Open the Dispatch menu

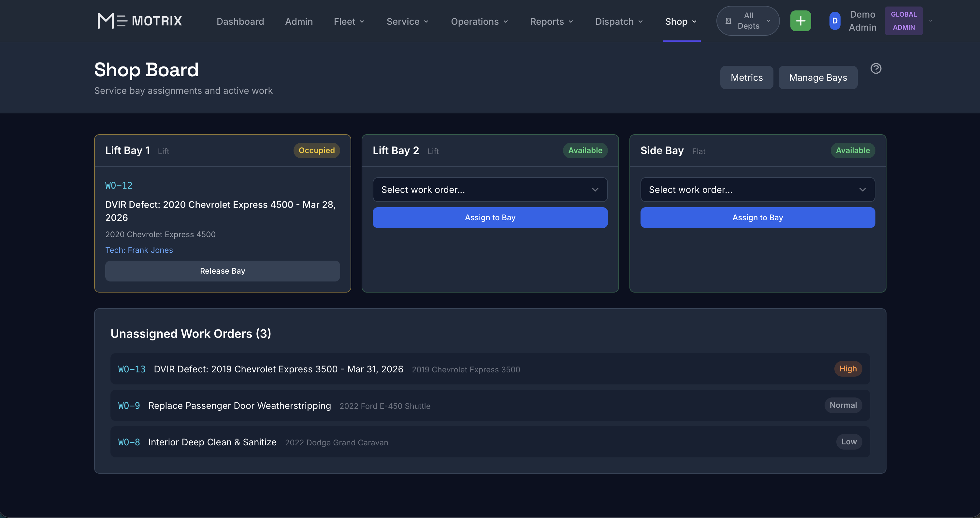tap(619, 21)
